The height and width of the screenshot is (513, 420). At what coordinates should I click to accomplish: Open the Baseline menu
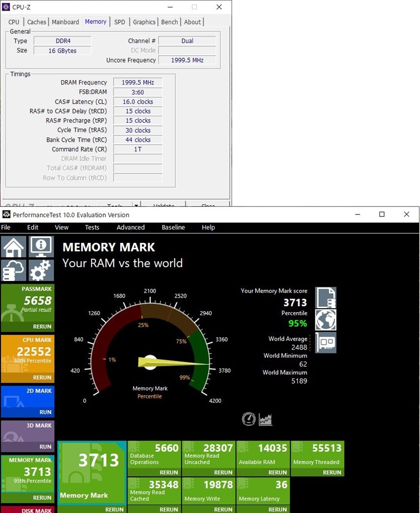coord(173,227)
